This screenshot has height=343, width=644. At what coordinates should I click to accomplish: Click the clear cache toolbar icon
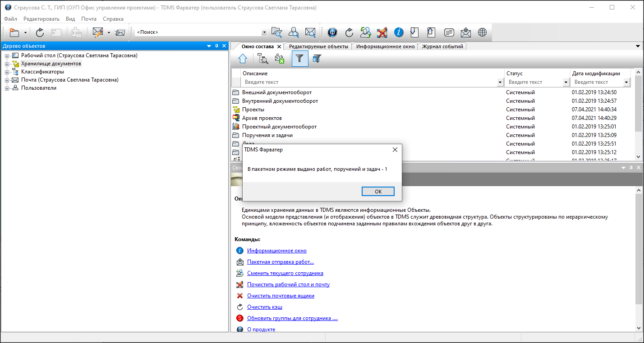(x=349, y=32)
